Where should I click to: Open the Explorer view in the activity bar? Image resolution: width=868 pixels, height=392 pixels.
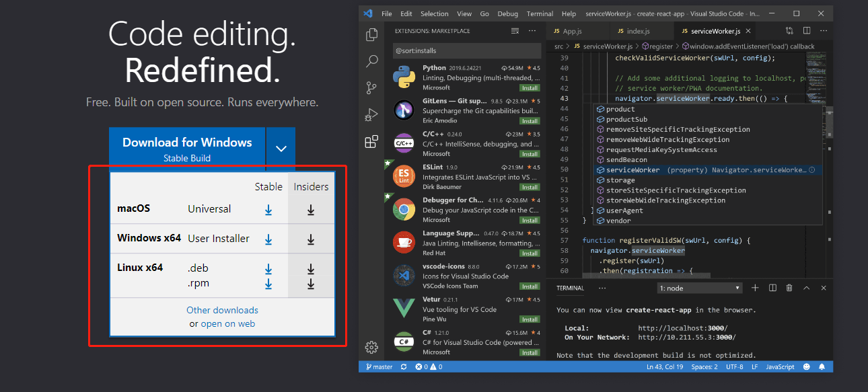(x=371, y=35)
